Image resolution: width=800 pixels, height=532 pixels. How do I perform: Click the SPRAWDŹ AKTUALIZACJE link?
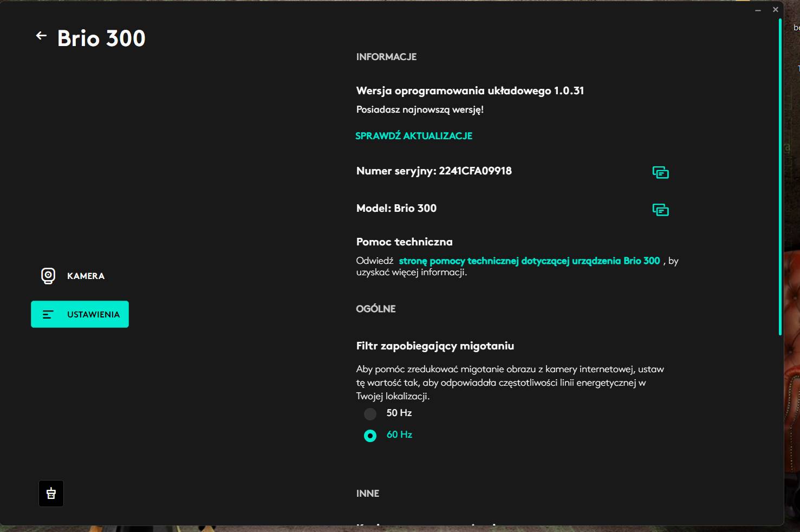pos(414,136)
